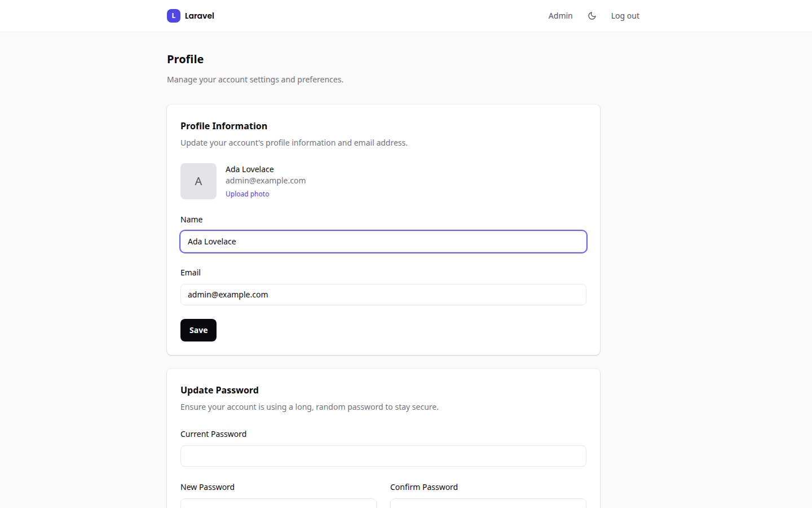The width and height of the screenshot is (812, 508).
Task: Click the Confirm Password label
Action: click(x=424, y=487)
